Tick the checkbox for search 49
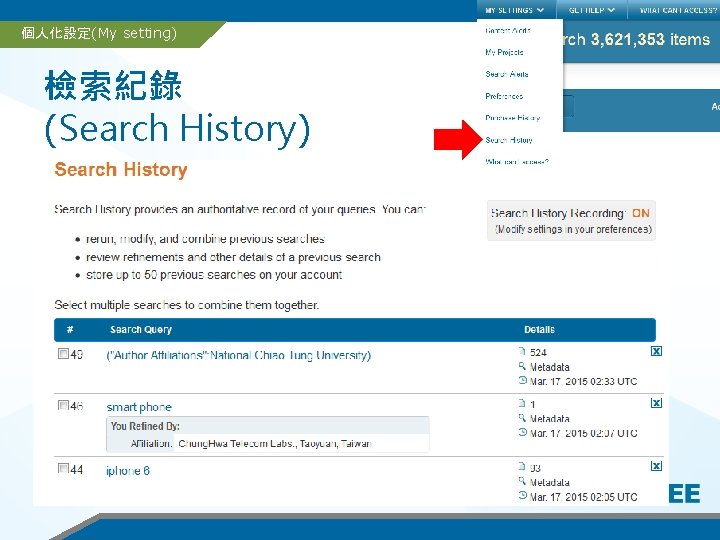 coord(63,354)
